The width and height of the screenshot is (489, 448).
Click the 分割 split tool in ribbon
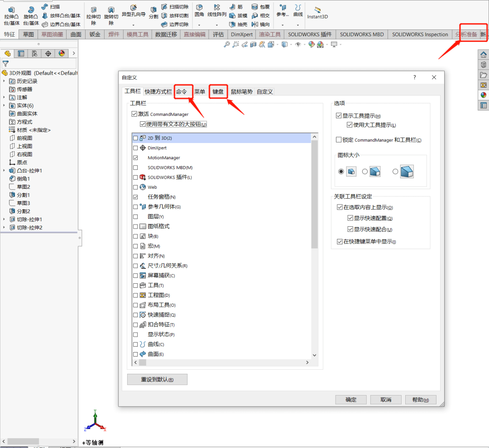click(x=153, y=13)
